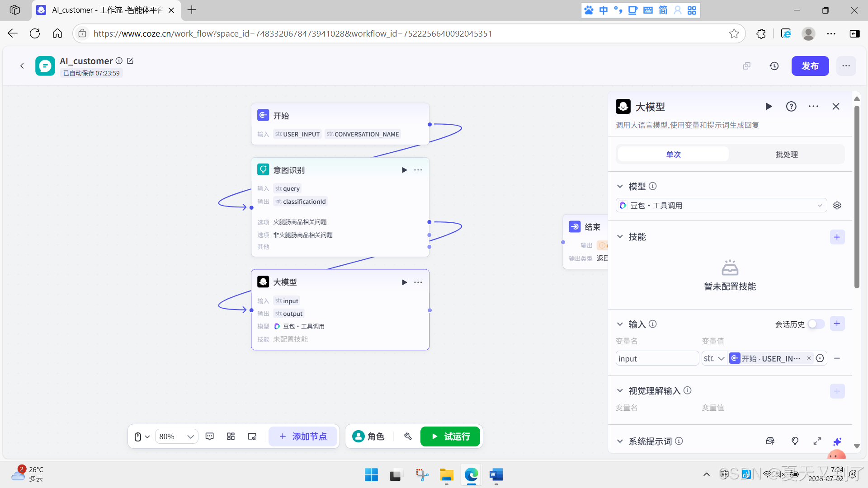Open help icon in 大模型 panel
This screenshot has height=488, width=868.
pyautogui.click(x=791, y=107)
